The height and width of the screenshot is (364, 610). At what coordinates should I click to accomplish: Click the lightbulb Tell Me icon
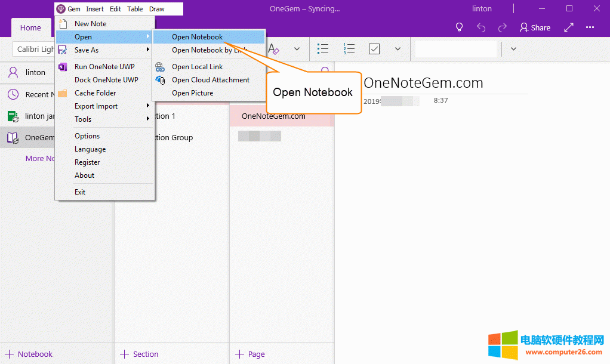pos(459,27)
